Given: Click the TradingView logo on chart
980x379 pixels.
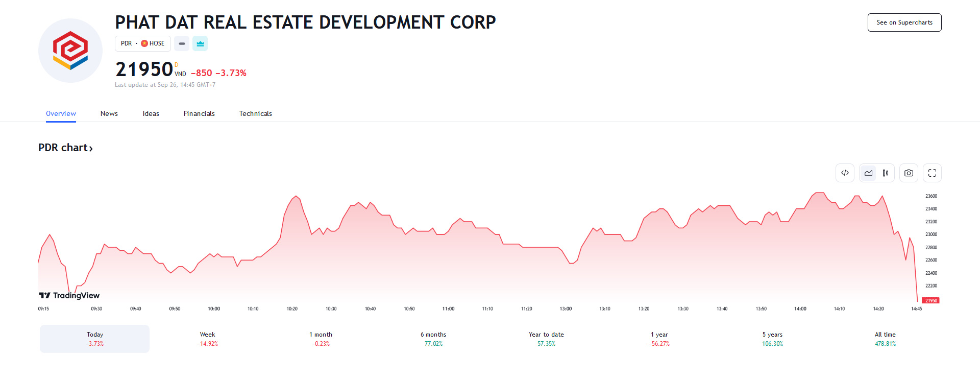Looking at the screenshot, I should tap(69, 295).
